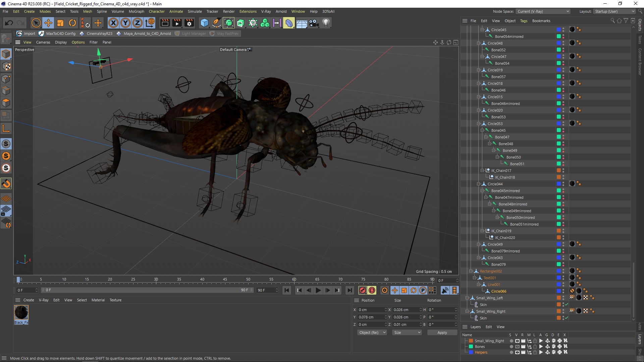Image resolution: width=644 pixels, height=362 pixels.
Task: Add a Light object
Action: point(326,23)
